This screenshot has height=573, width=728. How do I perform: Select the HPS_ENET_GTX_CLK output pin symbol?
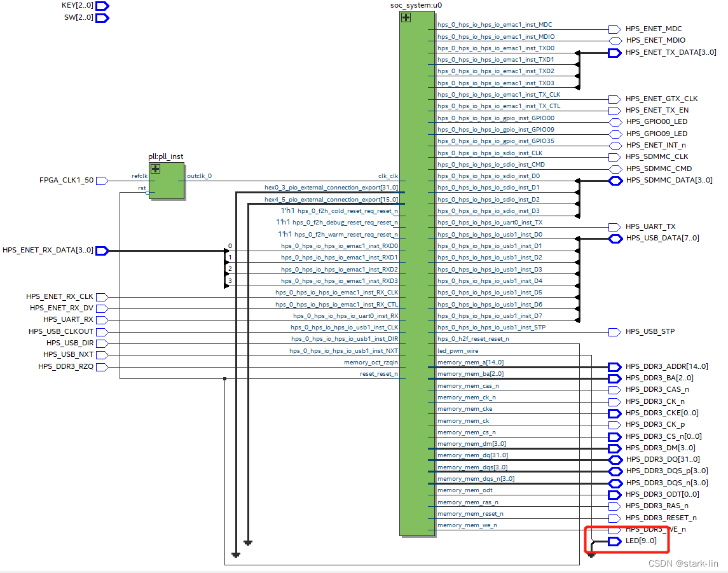pyautogui.click(x=615, y=99)
